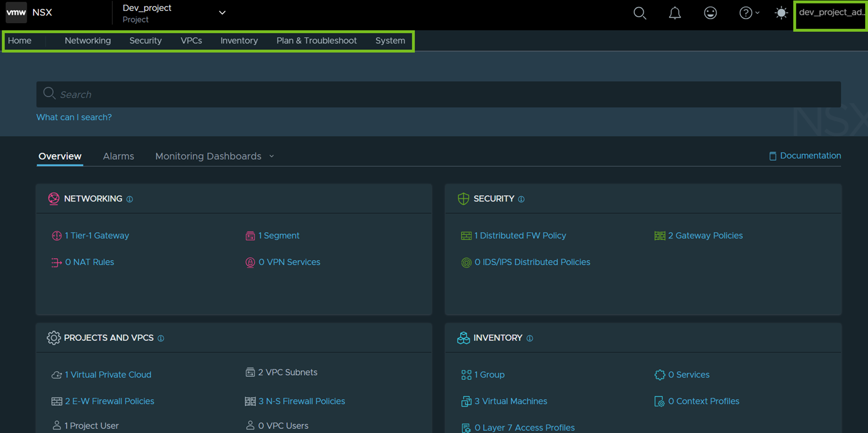Click the Virtual Machines icon

[466, 401]
